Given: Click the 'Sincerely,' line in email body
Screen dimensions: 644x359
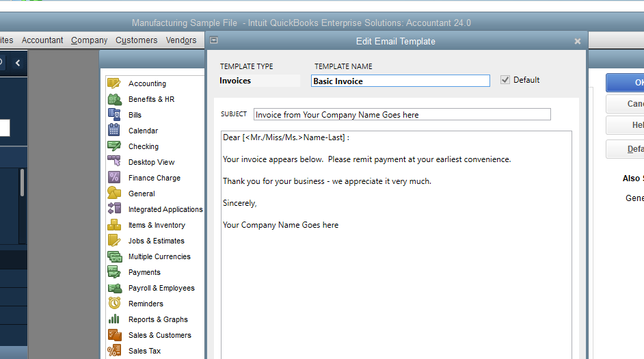Looking at the screenshot, I should point(240,203).
